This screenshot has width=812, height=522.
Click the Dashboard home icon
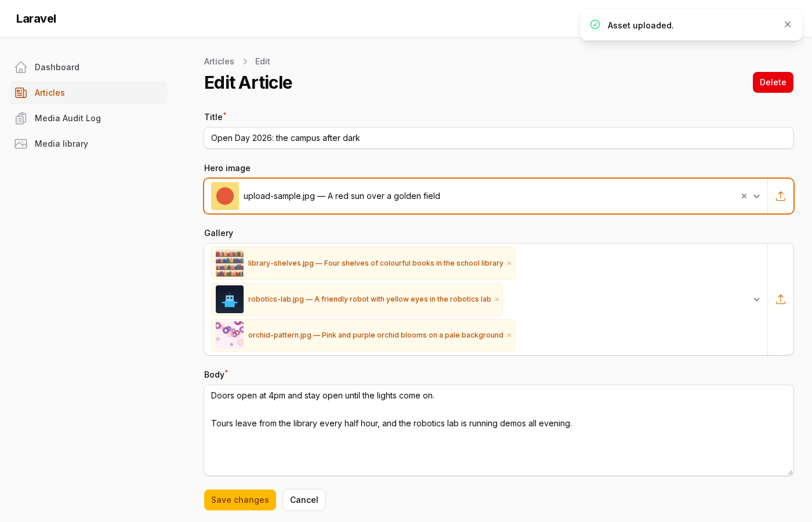21,67
